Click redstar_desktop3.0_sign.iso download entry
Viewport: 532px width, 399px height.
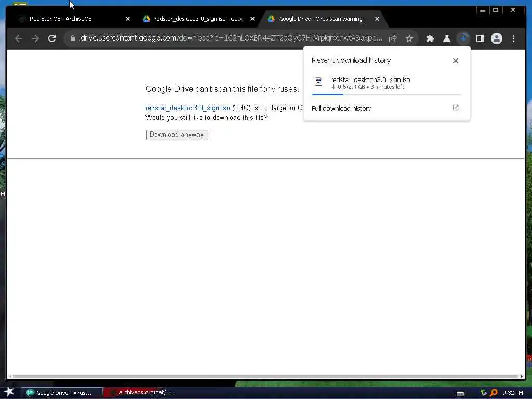387,83
